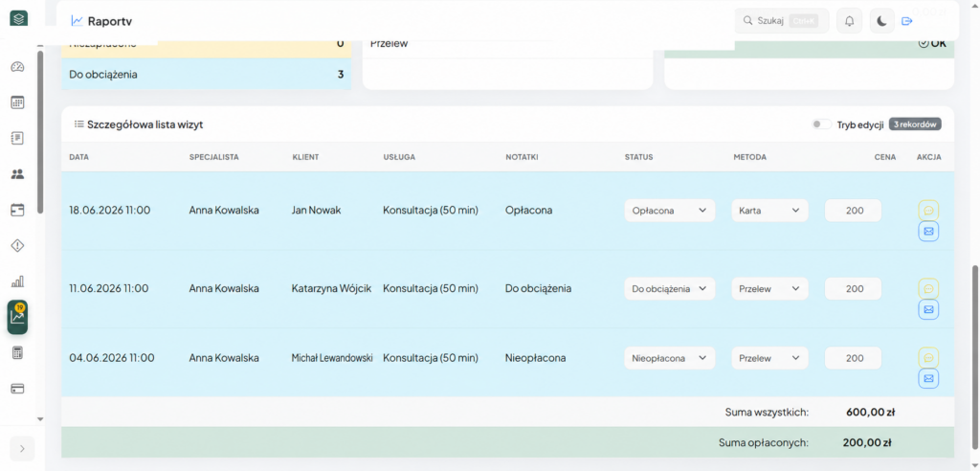The height and width of the screenshot is (471, 980).
Task: Click the price field for Jan Nowak visit
Action: pos(853,211)
